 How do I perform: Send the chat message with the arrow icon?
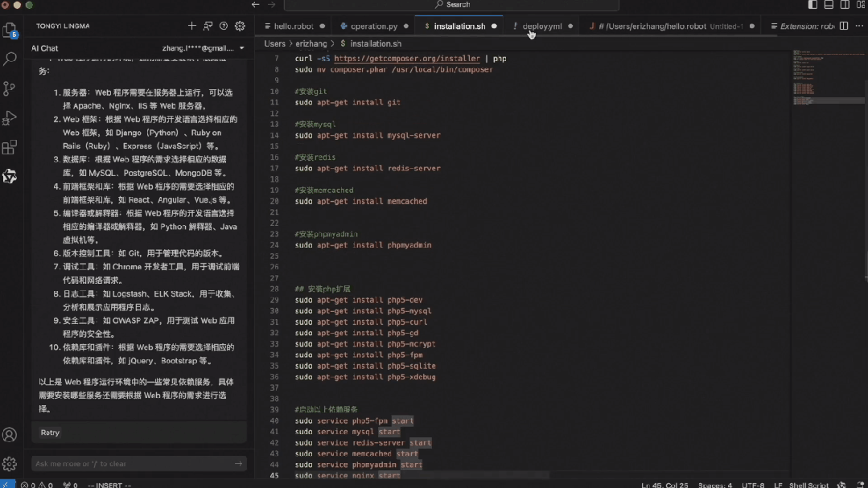pyautogui.click(x=239, y=464)
